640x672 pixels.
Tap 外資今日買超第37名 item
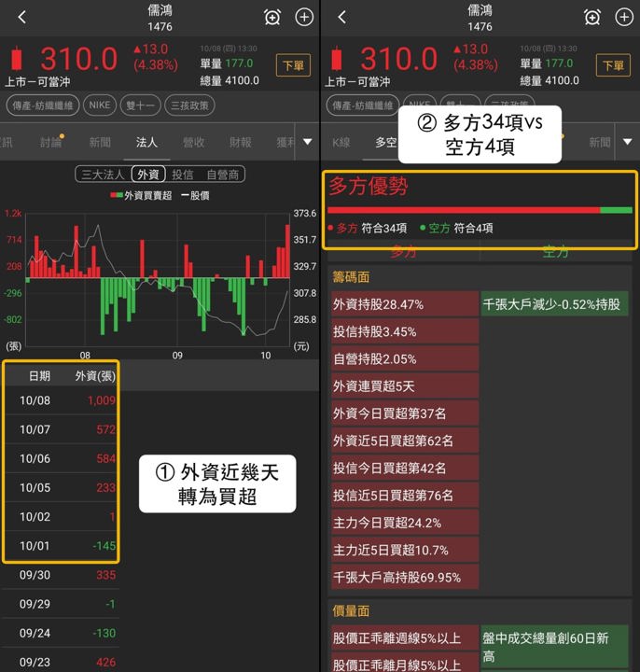point(404,413)
